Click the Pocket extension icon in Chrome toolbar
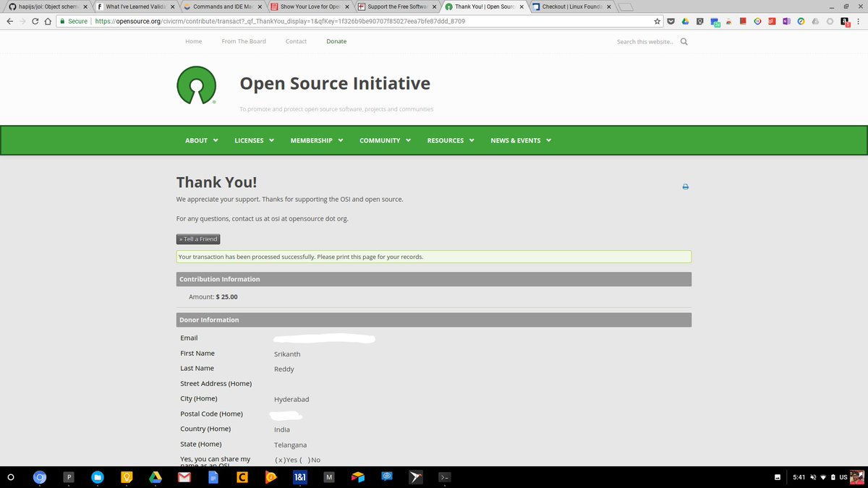The width and height of the screenshot is (868, 488). coord(671,22)
